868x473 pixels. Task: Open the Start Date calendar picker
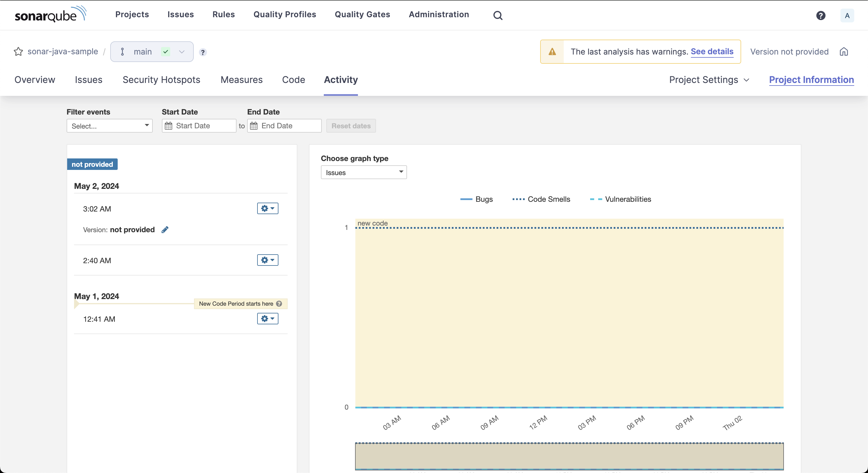click(x=168, y=126)
